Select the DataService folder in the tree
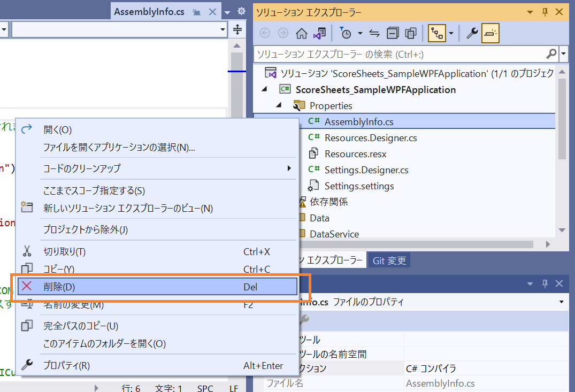The width and height of the screenshot is (575, 392). tap(334, 234)
